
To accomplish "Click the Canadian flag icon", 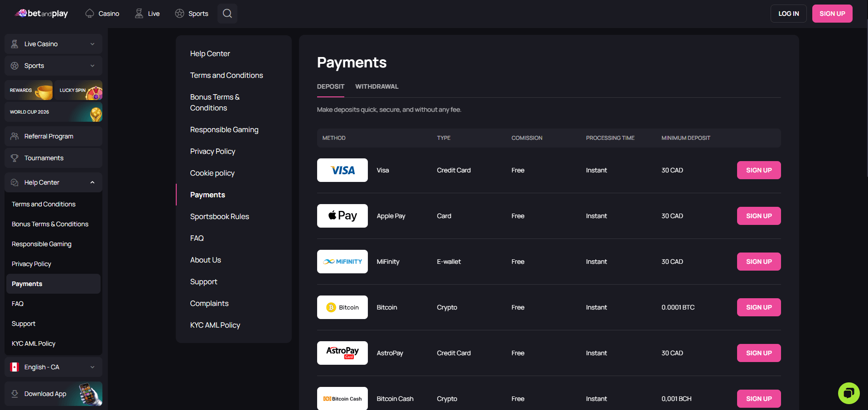I will [x=14, y=367].
